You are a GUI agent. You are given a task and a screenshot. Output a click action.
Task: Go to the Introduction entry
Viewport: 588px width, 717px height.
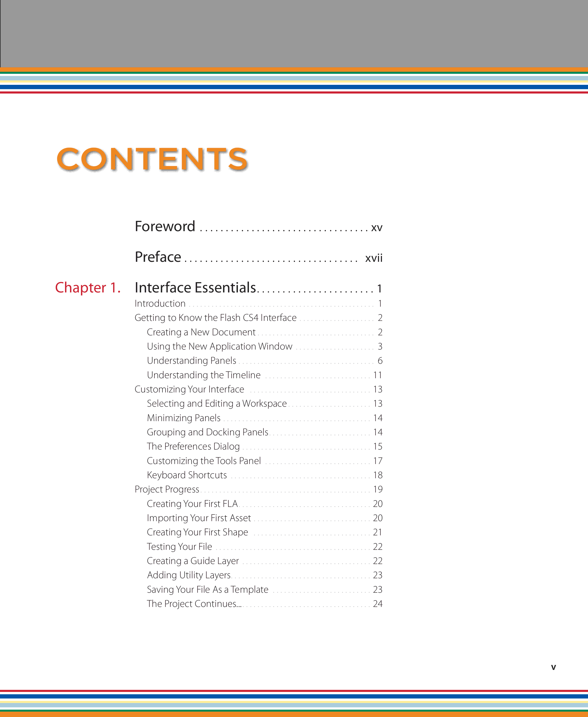[160, 304]
